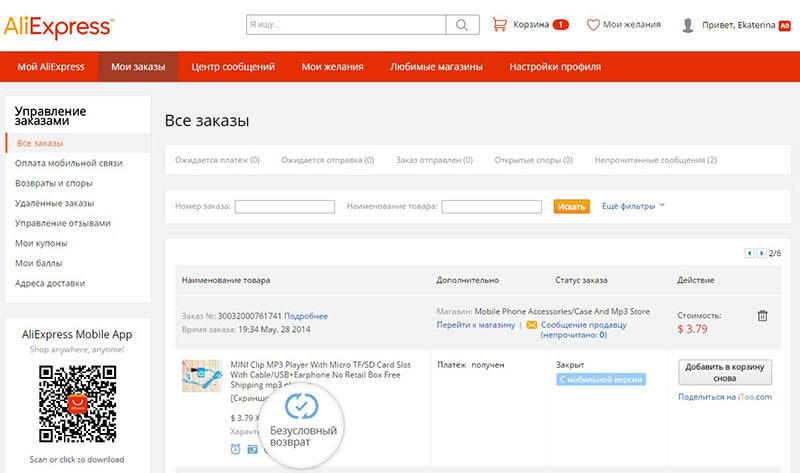Screen dimensions: 800x473
Task: Click 'Поделиться на iTao.com' link
Action: [x=725, y=397]
